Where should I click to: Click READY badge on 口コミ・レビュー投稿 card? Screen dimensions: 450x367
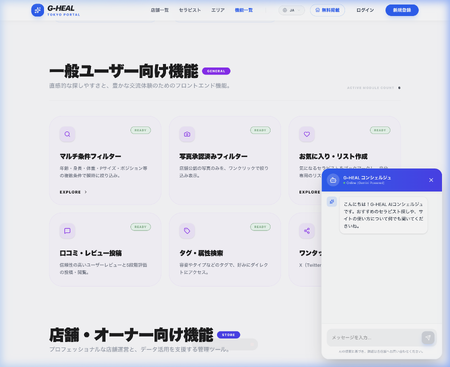[x=141, y=227]
